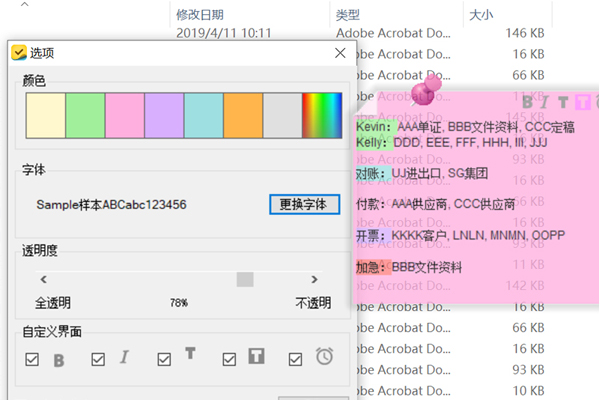Select the cyan color swatch
Viewport: 600px width, 400px height.
[x=204, y=115]
